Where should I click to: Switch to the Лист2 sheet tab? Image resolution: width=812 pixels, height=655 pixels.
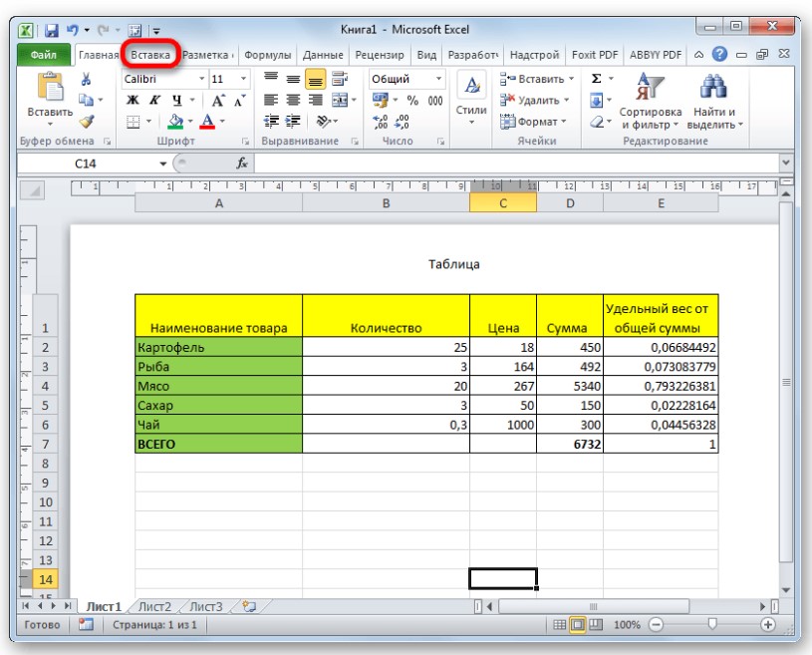(154, 605)
